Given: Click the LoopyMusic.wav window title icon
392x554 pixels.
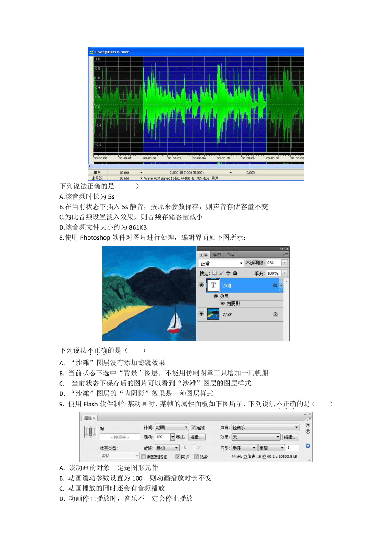Looking at the screenshot, I should [91, 52].
